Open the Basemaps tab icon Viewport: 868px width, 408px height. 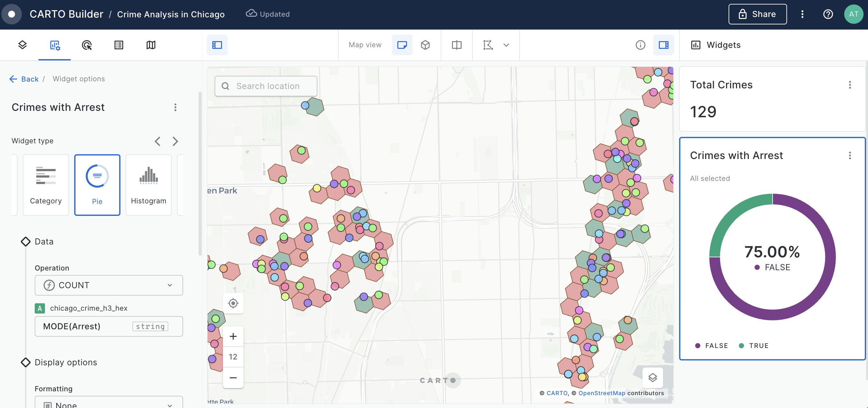coord(151,45)
